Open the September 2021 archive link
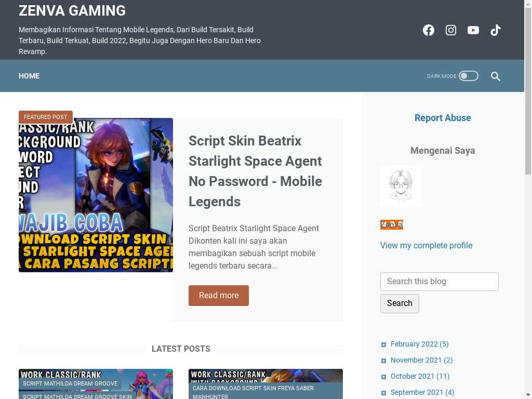532x399 pixels. pyautogui.click(x=422, y=392)
